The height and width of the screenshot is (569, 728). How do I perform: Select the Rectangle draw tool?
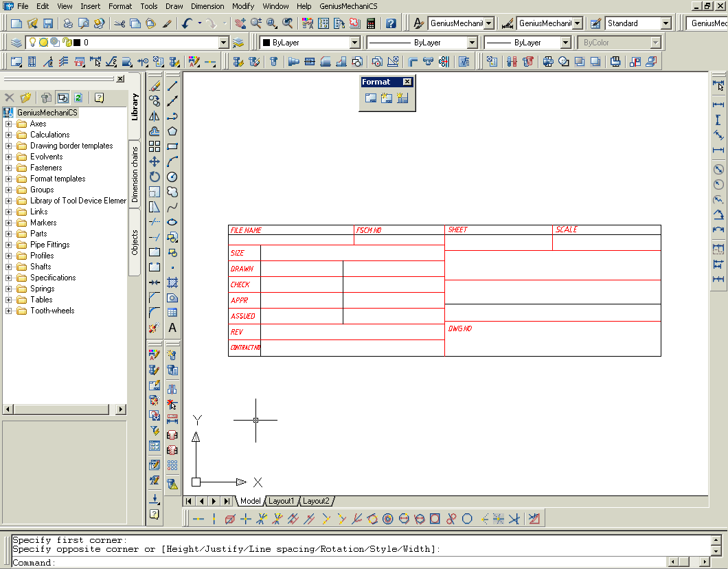[x=172, y=146]
